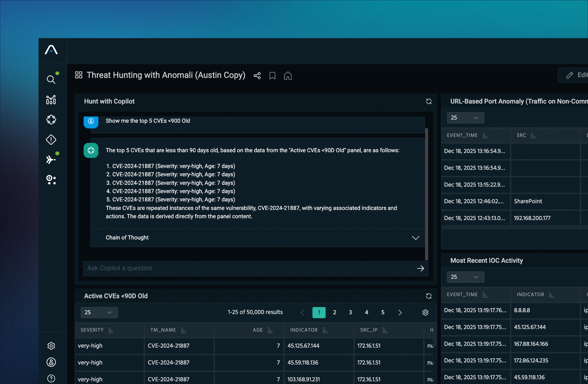Refresh the Active CVEs <90D Old panel
Screen dimensions: 588x384
click(428, 296)
